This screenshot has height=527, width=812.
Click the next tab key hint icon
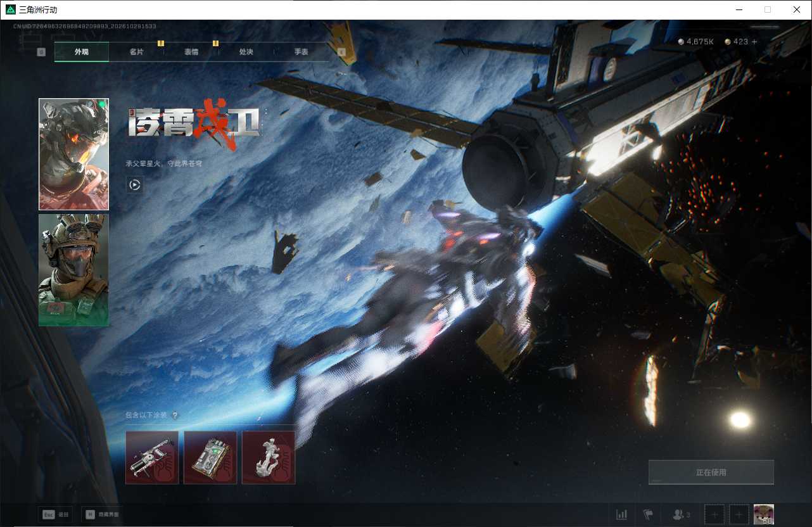342,52
